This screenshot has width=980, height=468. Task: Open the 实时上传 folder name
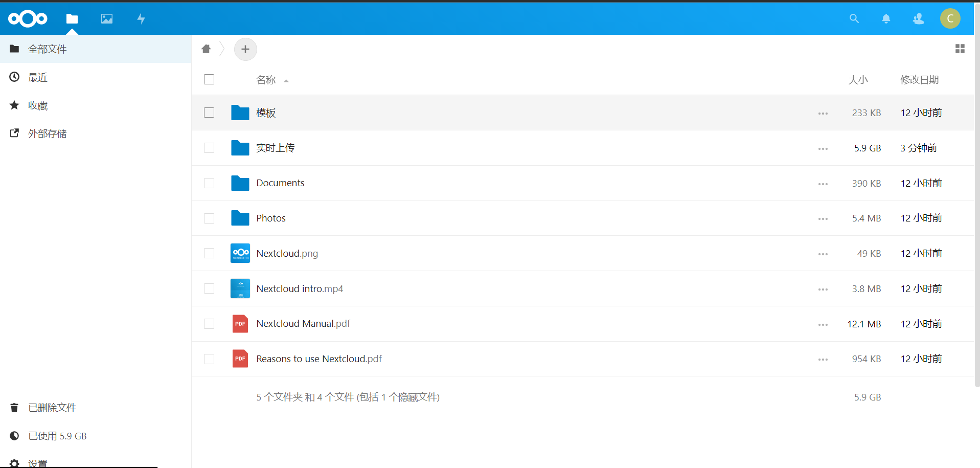tap(276, 148)
